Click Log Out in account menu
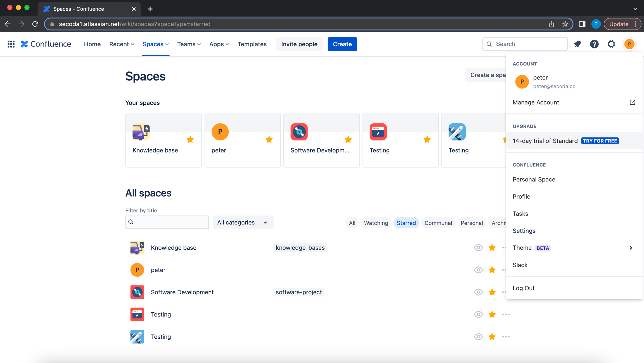The width and height of the screenshot is (644, 363). [523, 288]
